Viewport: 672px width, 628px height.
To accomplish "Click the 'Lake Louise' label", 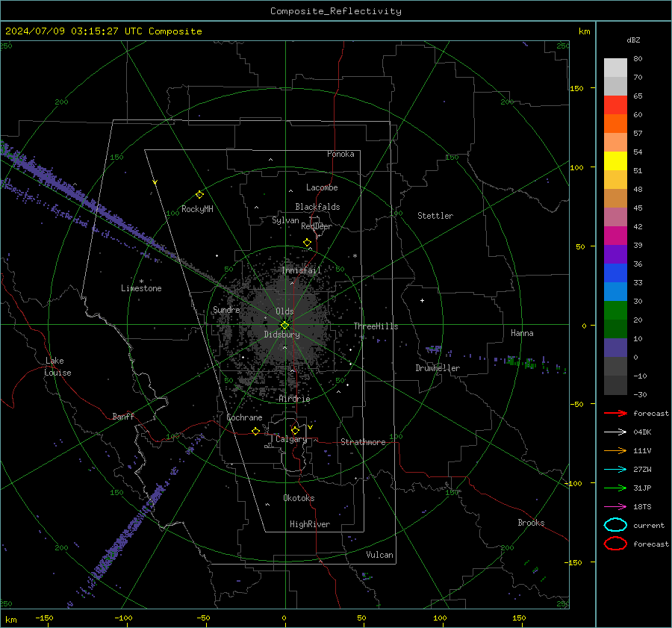I will point(57,367).
